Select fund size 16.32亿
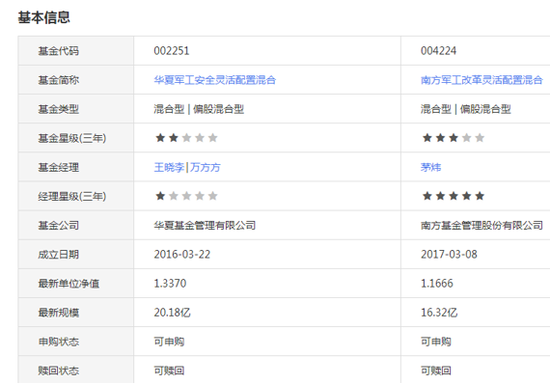Viewport: 550px width, 384px height. 439,312
